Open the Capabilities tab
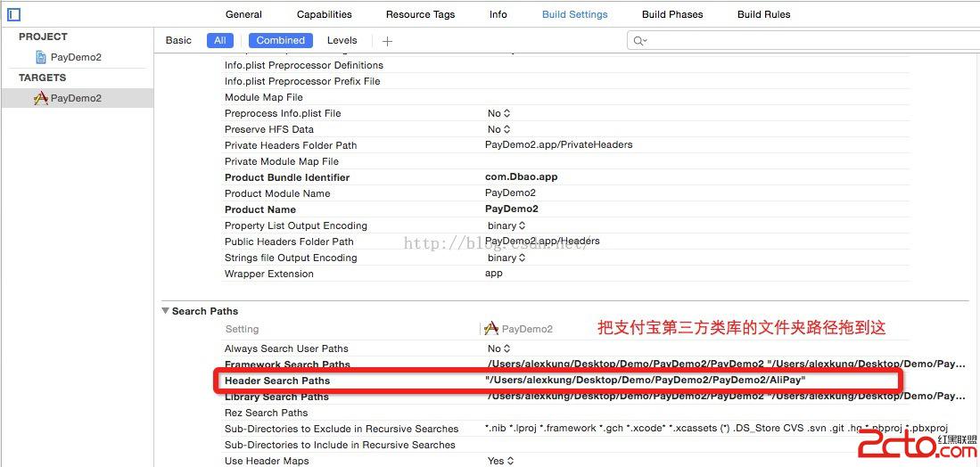 [x=325, y=14]
